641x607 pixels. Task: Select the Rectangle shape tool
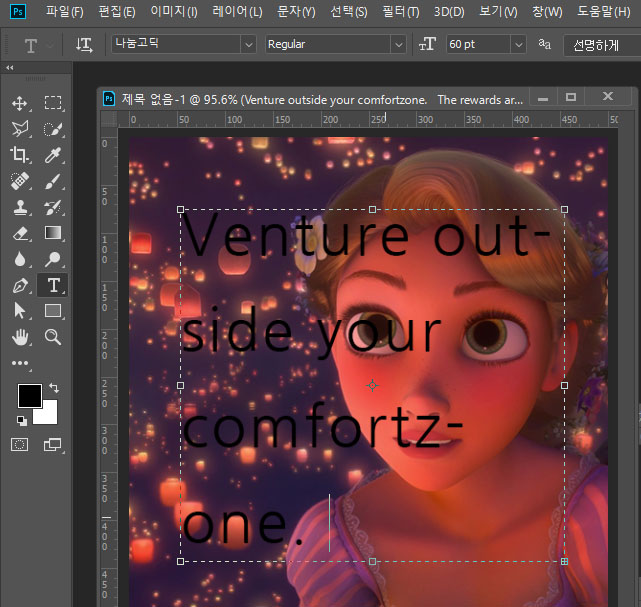tap(53, 311)
